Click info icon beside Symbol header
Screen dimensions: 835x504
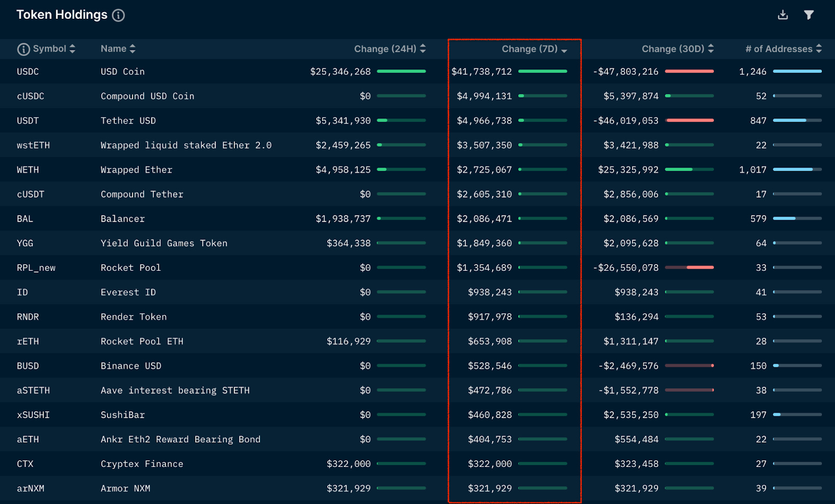23,49
